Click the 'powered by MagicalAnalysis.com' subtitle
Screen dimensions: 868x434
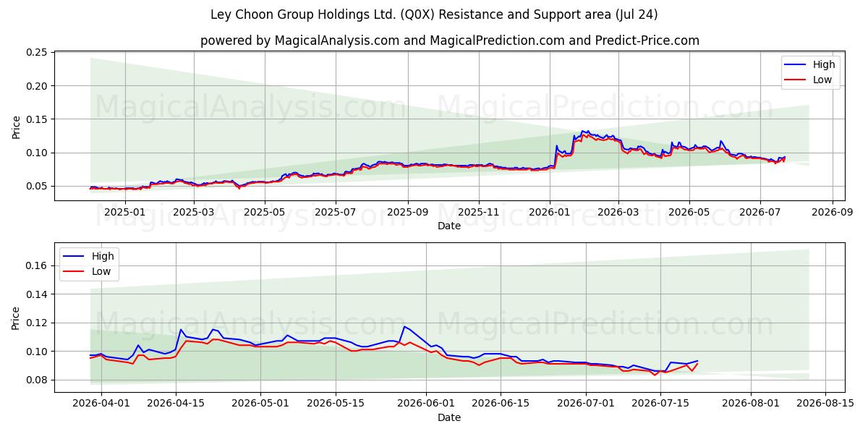click(450, 41)
